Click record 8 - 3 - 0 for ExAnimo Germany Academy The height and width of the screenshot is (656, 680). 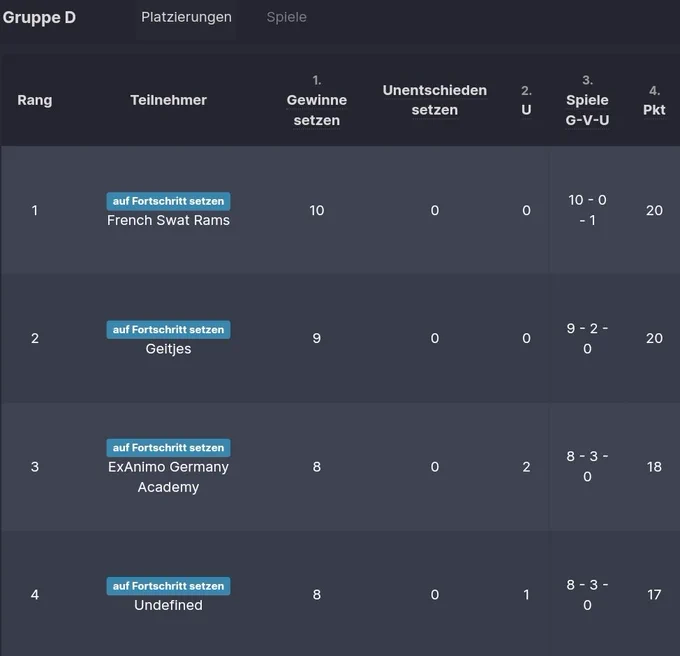(x=587, y=467)
